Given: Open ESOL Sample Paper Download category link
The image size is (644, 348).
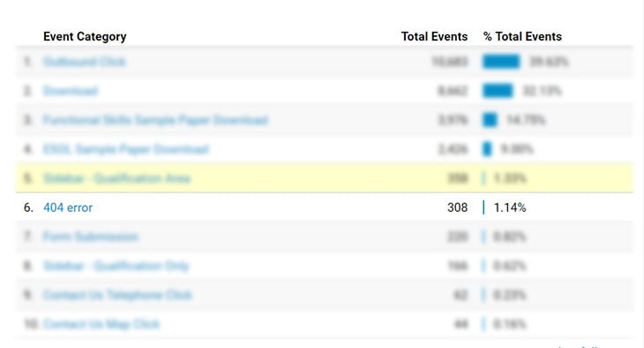Looking at the screenshot, I should tap(126, 149).
